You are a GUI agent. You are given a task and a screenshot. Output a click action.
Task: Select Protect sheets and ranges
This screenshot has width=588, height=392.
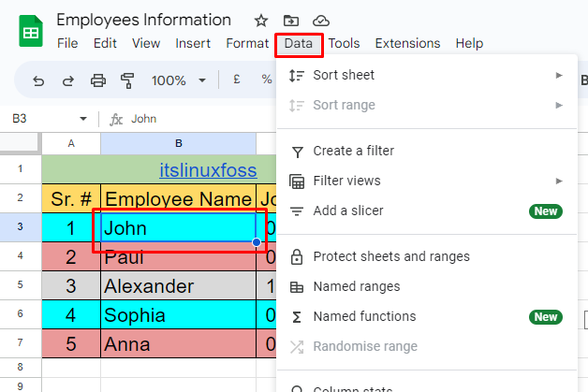(x=427, y=256)
